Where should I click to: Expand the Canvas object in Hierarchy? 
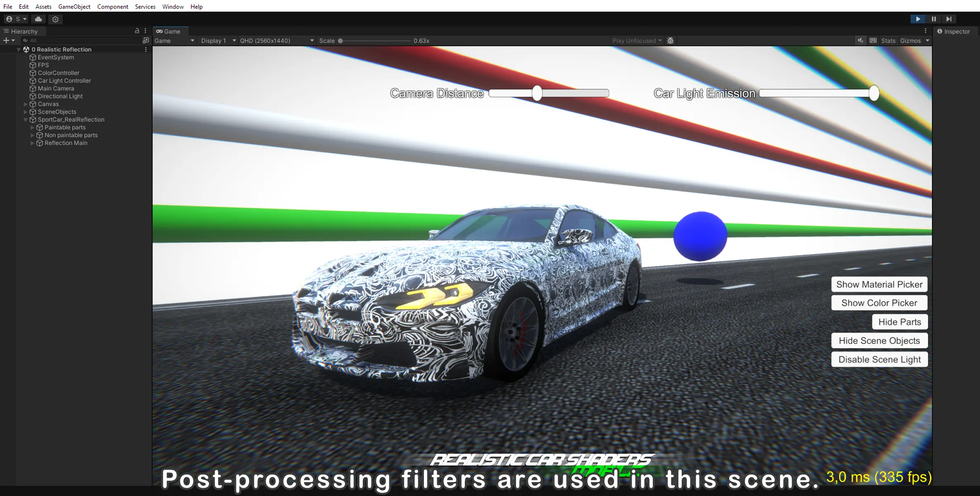point(26,104)
